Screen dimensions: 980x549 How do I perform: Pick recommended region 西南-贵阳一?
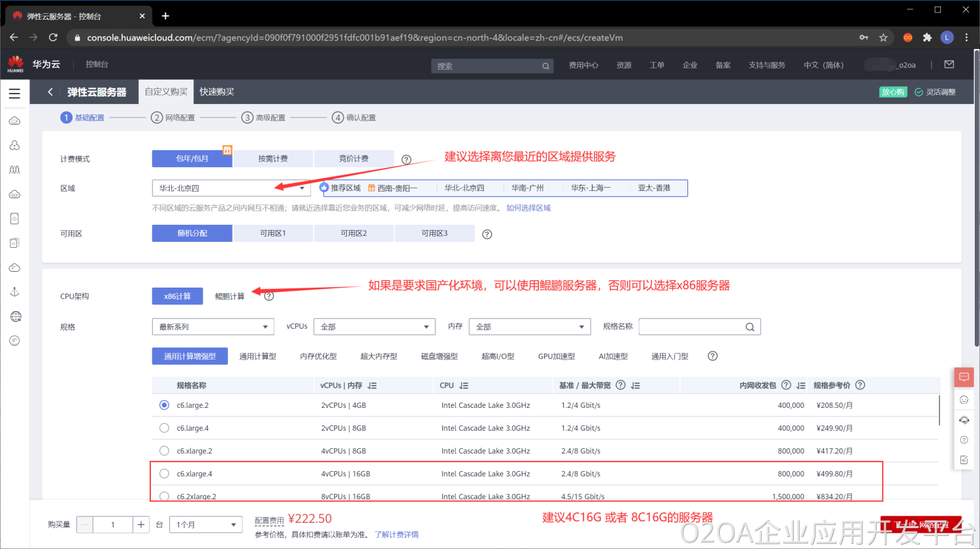pos(397,188)
